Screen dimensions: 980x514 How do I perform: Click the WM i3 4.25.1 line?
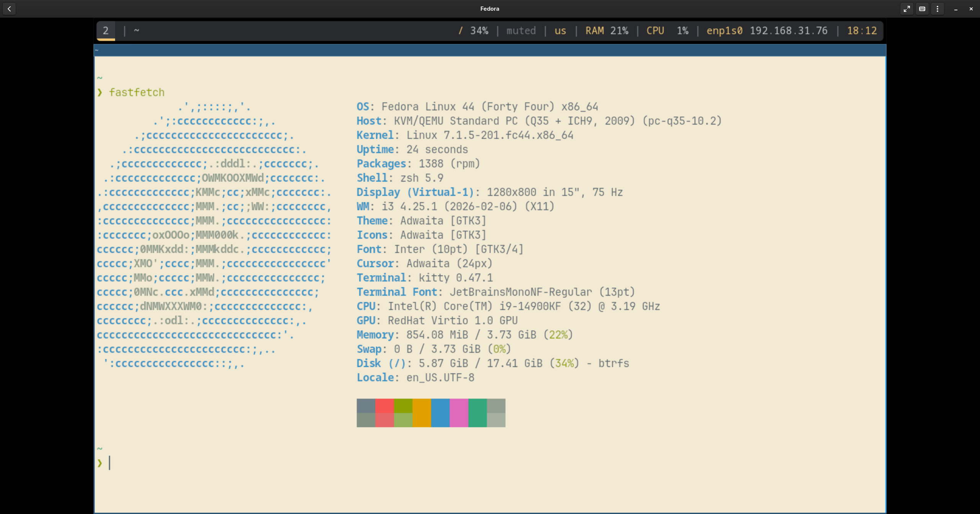tap(456, 206)
